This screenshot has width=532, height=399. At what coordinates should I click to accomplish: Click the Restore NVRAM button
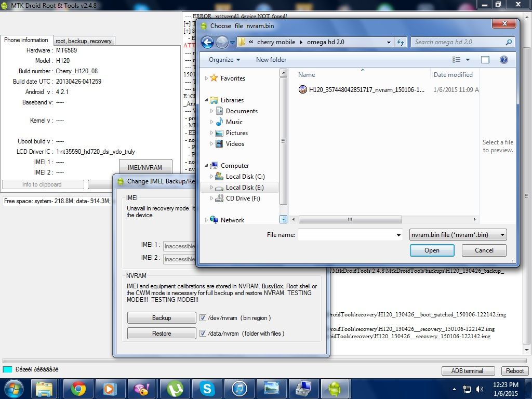pos(161,334)
